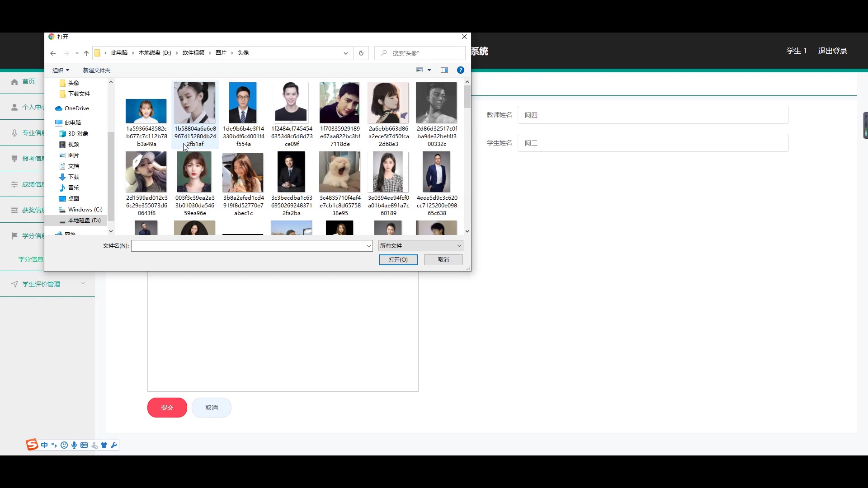Click 学生 1 user name in header
This screenshot has height=488, width=868.
(797, 51)
